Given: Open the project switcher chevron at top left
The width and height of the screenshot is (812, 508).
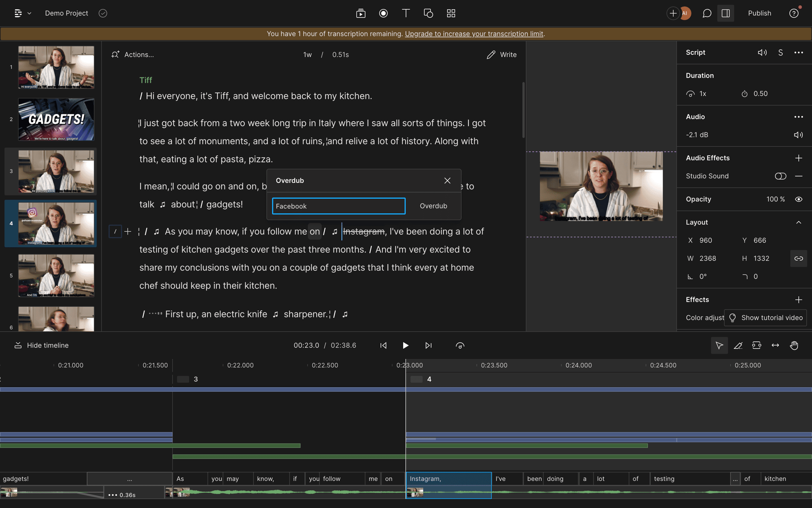Looking at the screenshot, I should coord(28,13).
